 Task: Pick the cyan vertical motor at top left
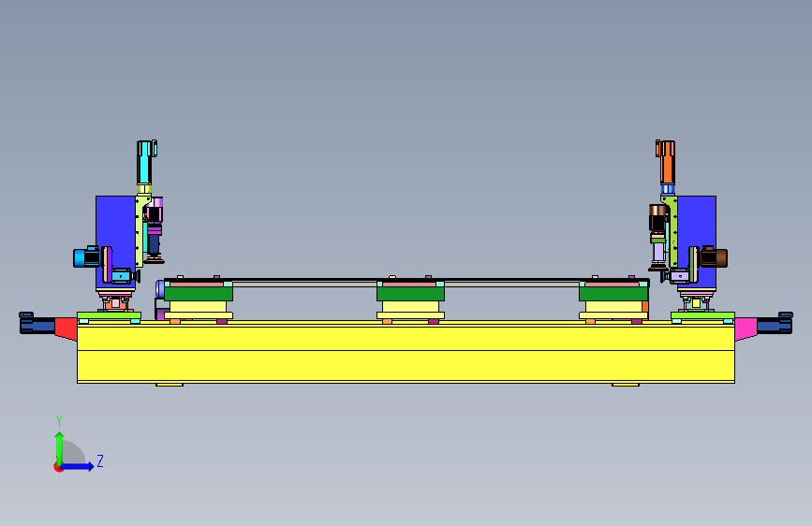[146, 162]
